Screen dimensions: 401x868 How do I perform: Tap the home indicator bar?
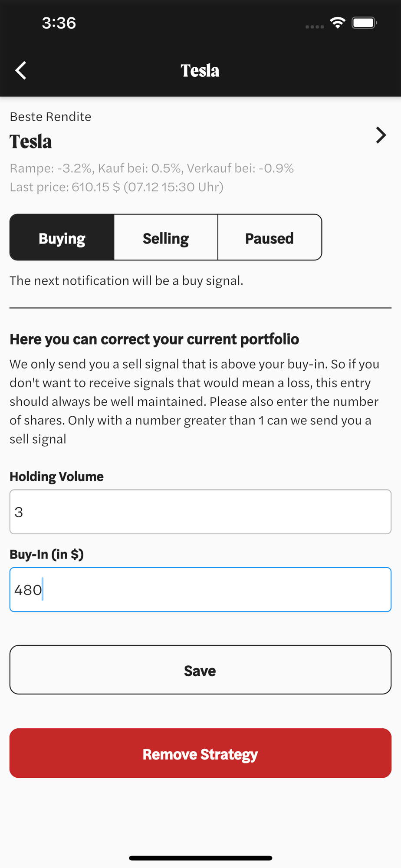[200, 858]
